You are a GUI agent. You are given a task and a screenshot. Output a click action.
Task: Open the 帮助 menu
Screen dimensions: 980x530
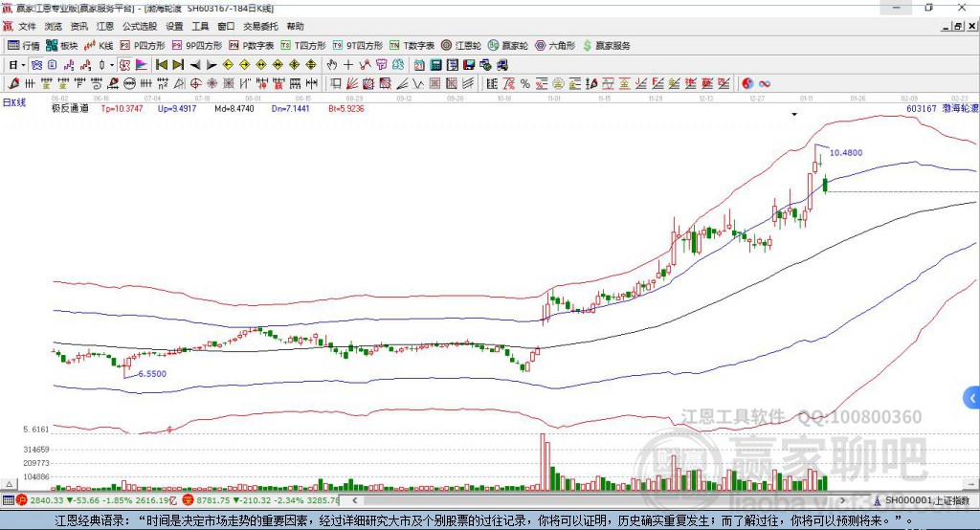pyautogui.click(x=295, y=26)
